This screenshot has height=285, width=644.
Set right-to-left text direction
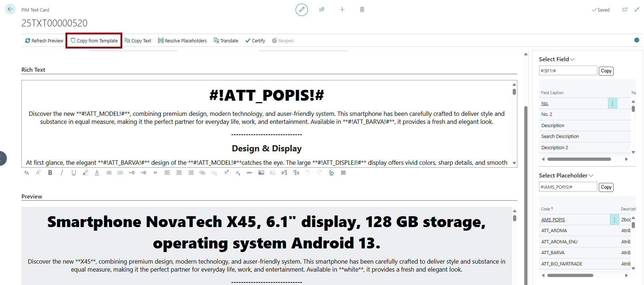(x=296, y=173)
